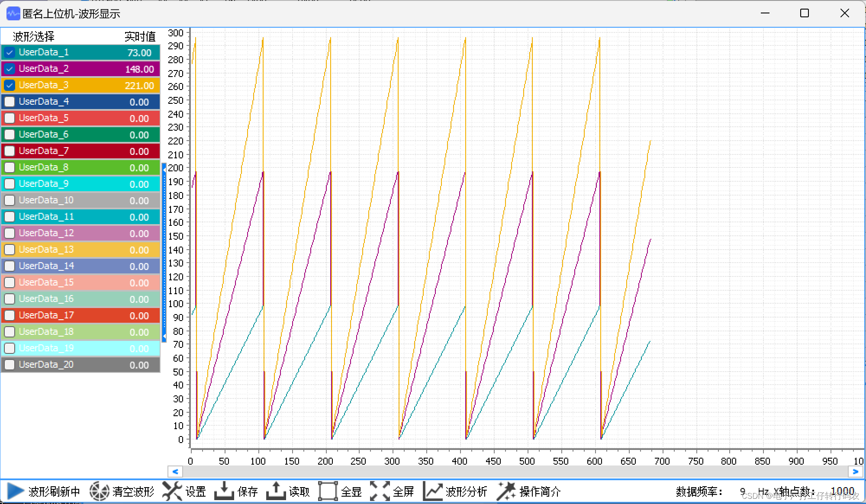Click the X轴点数 value 1000 field
This screenshot has width=866, height=504.
[x=842, y=491]
